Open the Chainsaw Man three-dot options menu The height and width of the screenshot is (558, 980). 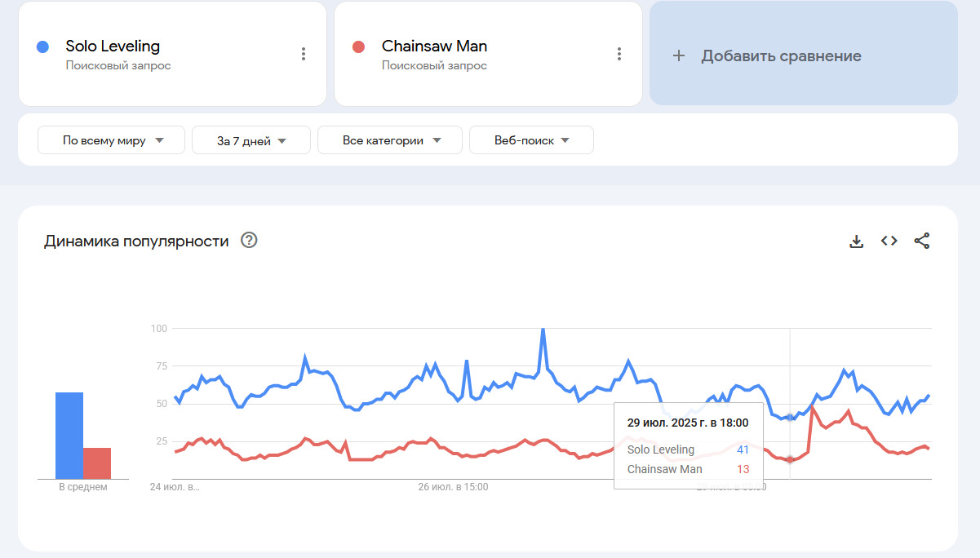(619, 54)
